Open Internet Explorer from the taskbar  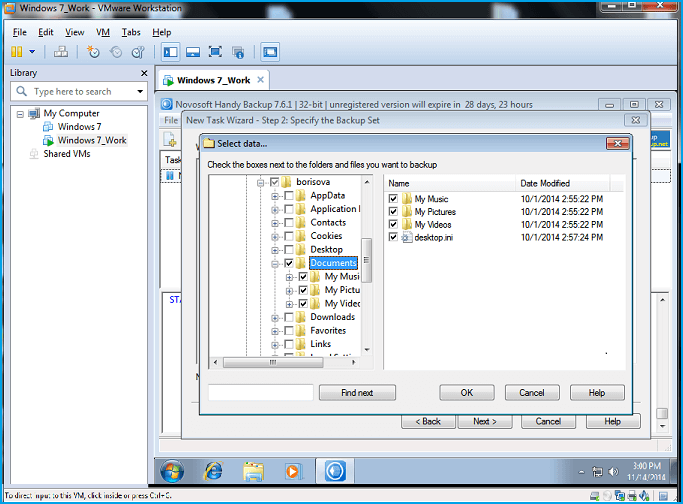tap(213, 471)
